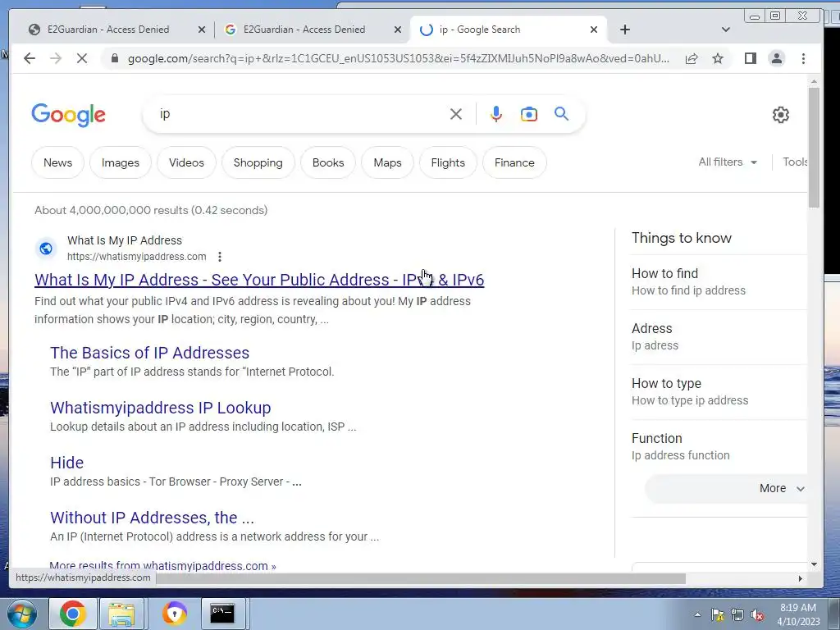Viewport: 840px width, 630px height.
Task: Open Chrome from the taskbar
Action: [72, 614]
